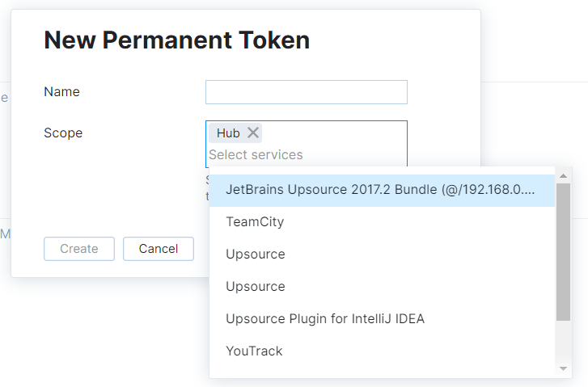The width and height of the screenshot is (588, 387).
Task: Click the New Permanent Token dialog title
Action: point(176,40)
